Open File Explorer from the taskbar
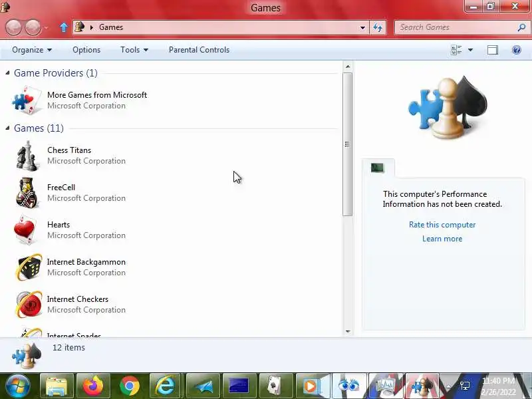The width and height of the screenshot is (532, 399). tap(57, 386)
